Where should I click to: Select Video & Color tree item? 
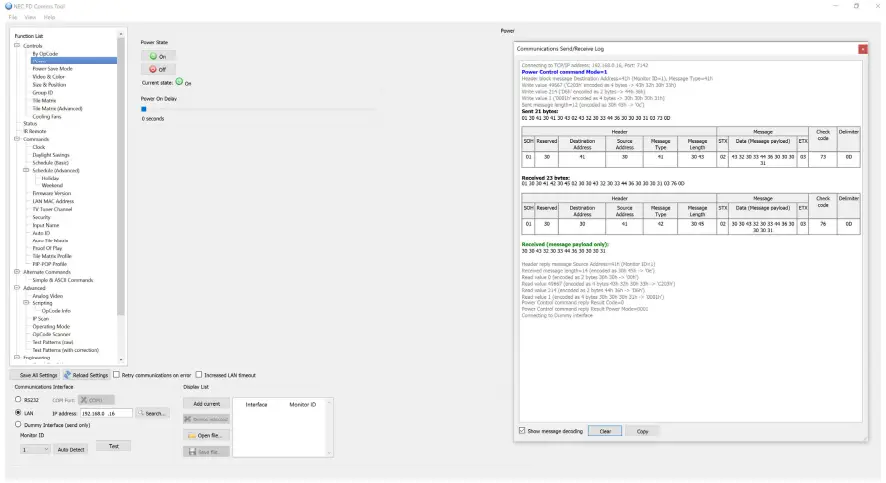(49, 76)
